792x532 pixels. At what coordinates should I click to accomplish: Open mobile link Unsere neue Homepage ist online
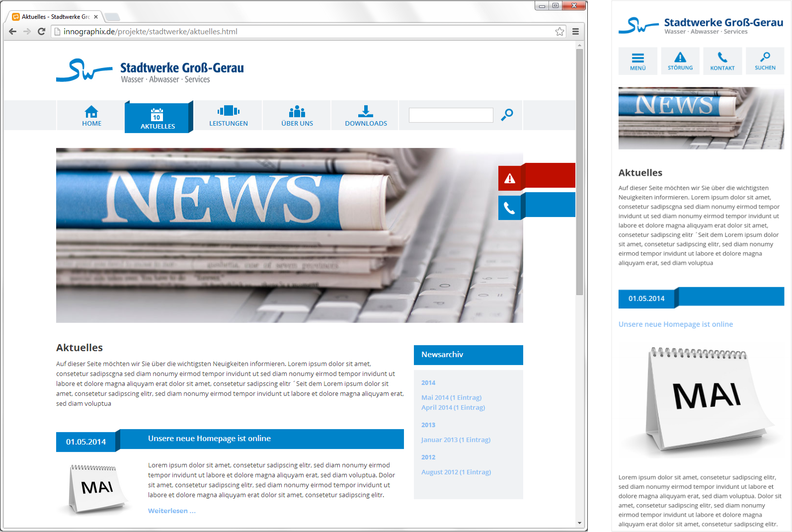coord(676,324)
